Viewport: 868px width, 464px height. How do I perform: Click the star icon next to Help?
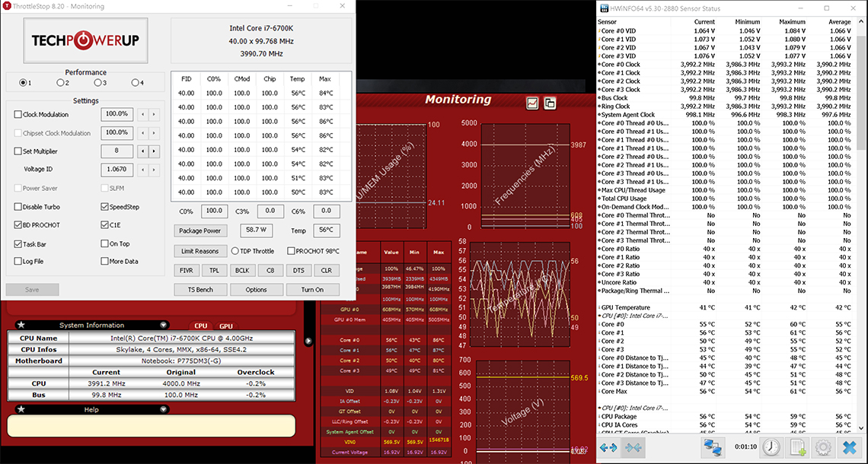pyautogui.click(x=21, y=409)
